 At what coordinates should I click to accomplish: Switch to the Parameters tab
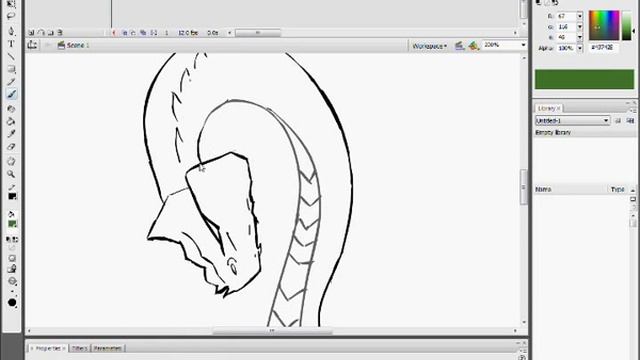(x=107, y=348)
